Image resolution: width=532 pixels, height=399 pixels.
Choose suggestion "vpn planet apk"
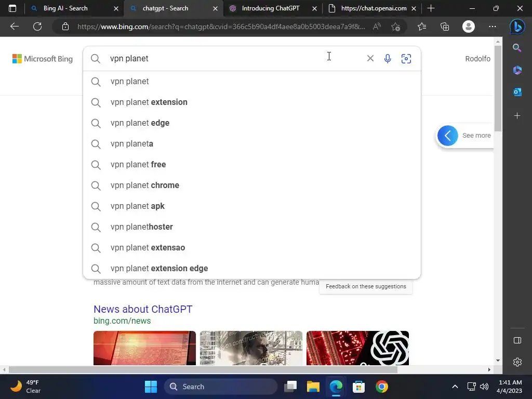pyautogui.click(x=252, y=206)
